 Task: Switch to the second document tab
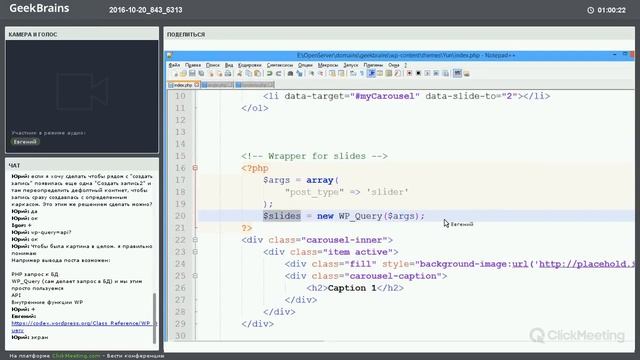point(218,85)
